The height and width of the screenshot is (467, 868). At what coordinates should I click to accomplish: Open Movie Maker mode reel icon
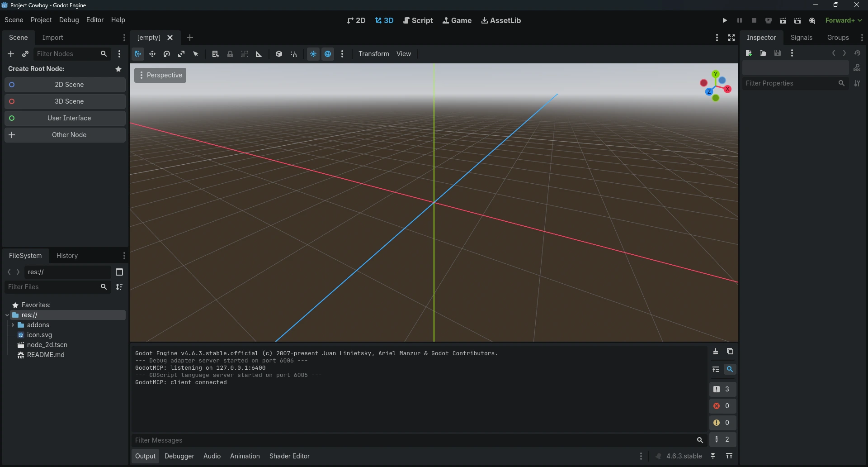(x=812, y=20)
